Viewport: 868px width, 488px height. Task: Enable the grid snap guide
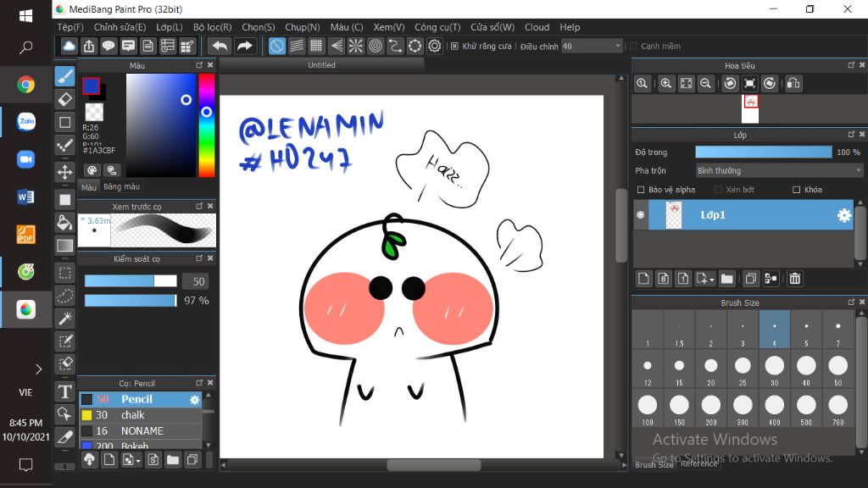click(316, 46)
